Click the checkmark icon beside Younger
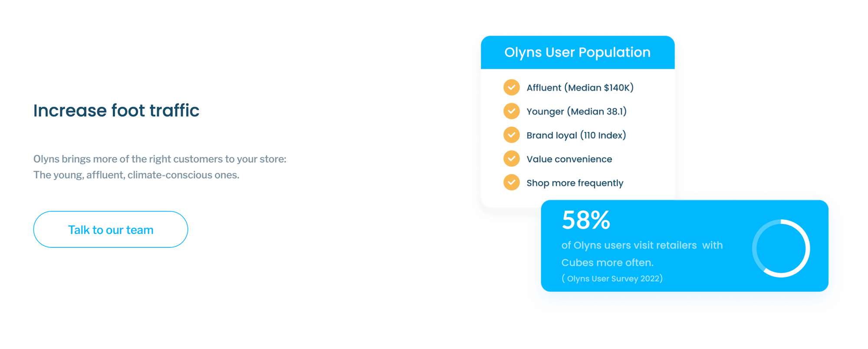 (512, 112)
